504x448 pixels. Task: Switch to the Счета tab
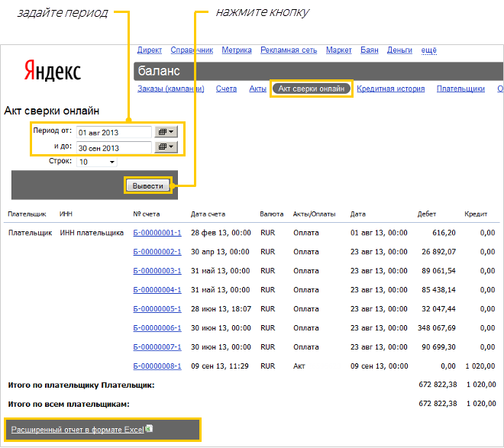pyautogui.click(x=226, y=89)
